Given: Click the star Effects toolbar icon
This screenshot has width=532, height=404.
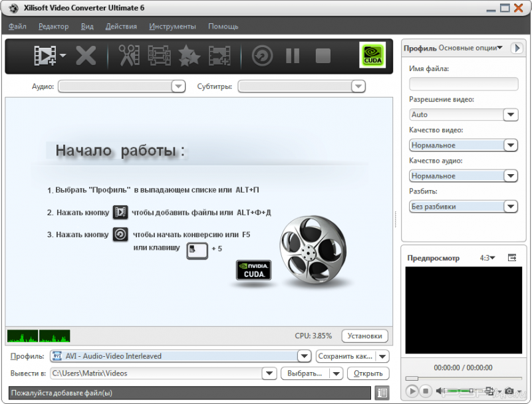Looking at the screenshot, I should tap(189, 56).
